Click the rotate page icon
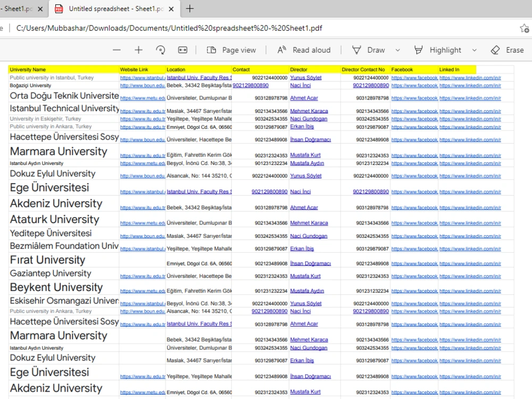 [x=161, y=50]
